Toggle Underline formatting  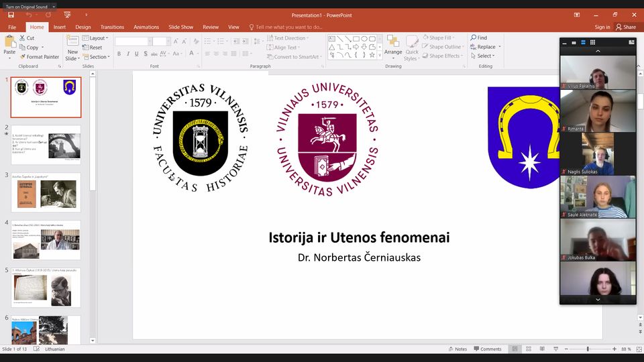click(136, 54)
